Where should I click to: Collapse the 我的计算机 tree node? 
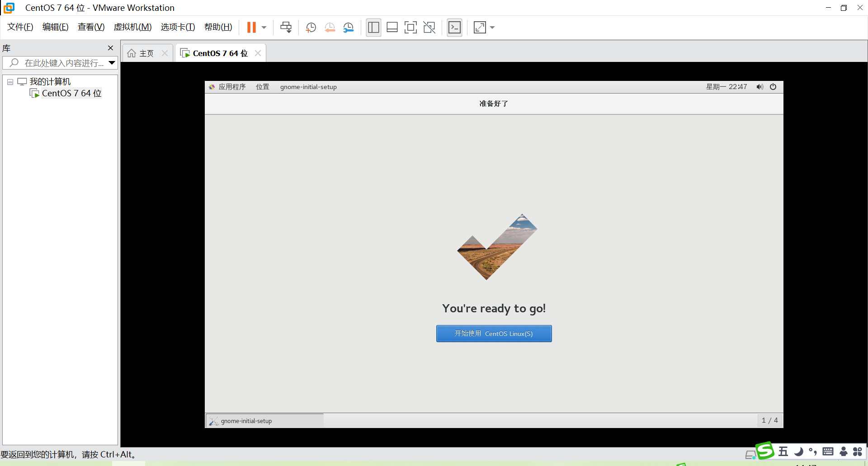10,82
